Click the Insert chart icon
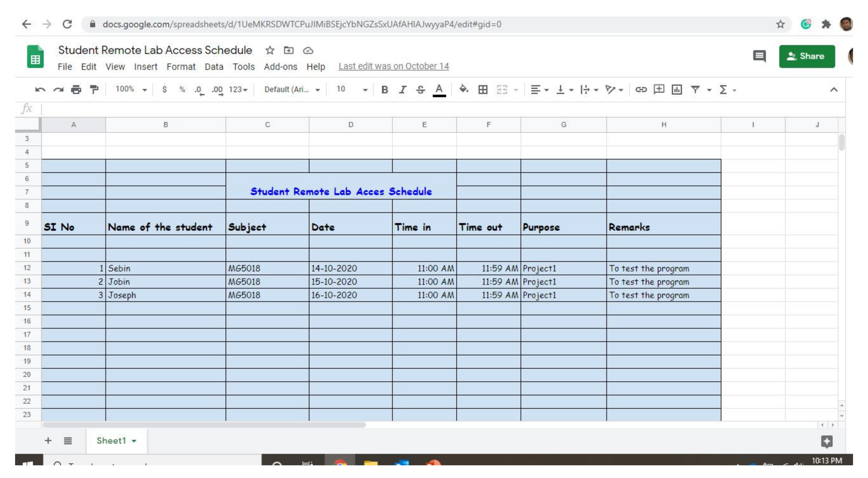868x478 pixels. click(677, 90)
